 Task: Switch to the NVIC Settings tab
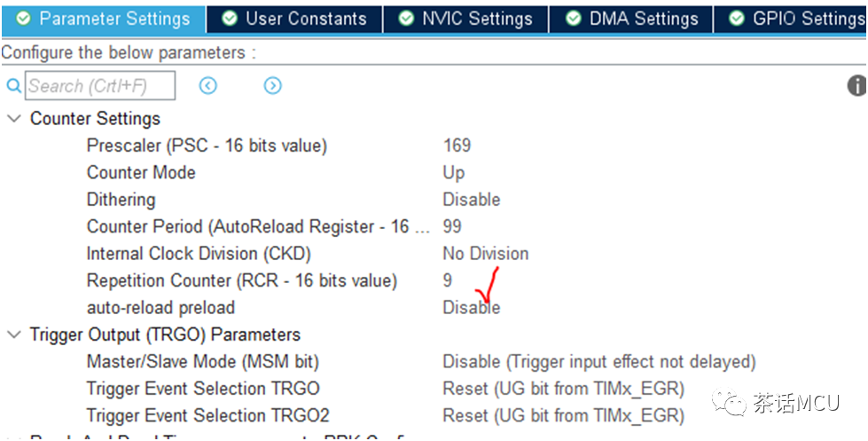[x=465, y=19]
